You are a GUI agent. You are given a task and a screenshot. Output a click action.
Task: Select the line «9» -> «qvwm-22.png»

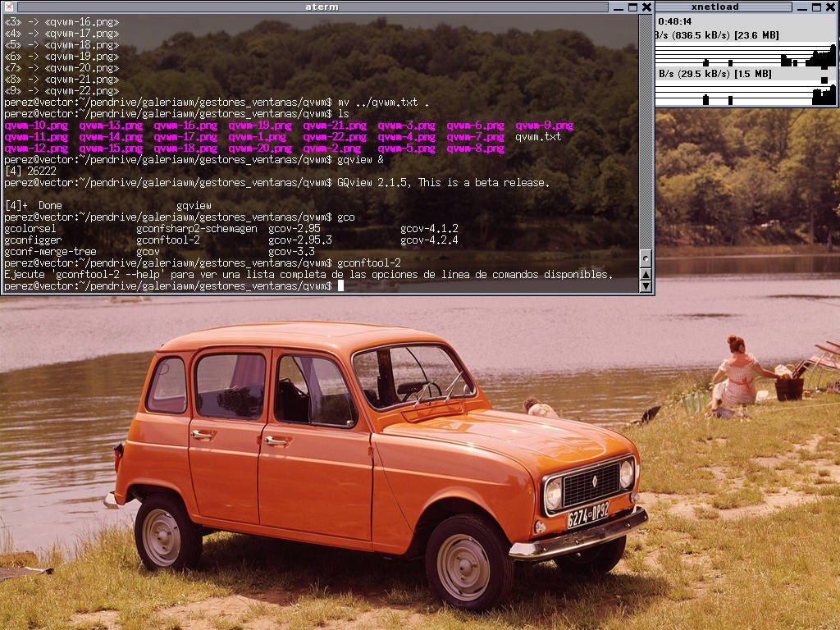(x=62, y=91)
